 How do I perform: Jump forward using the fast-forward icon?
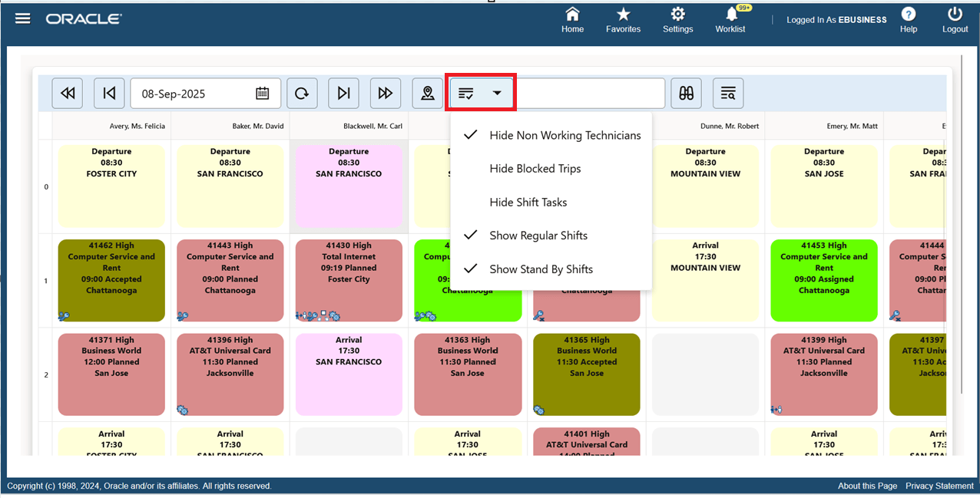pos(385,93)
